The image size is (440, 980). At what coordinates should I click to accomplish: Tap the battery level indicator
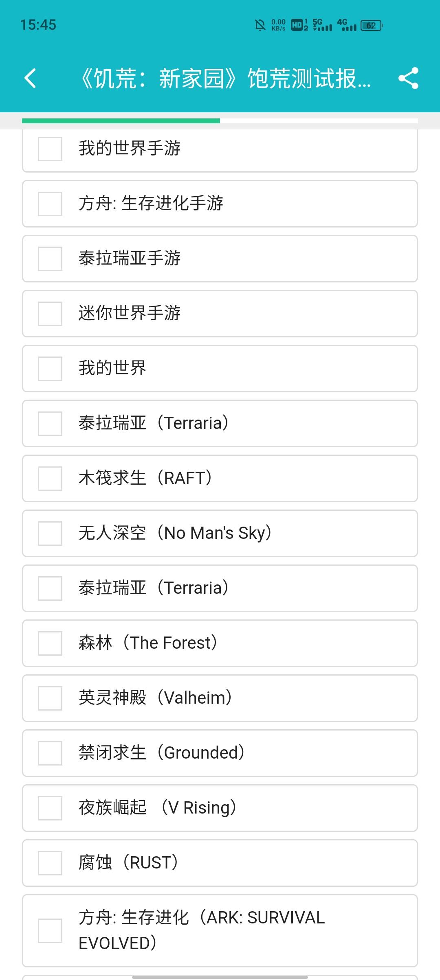click(x=372, y=25)
